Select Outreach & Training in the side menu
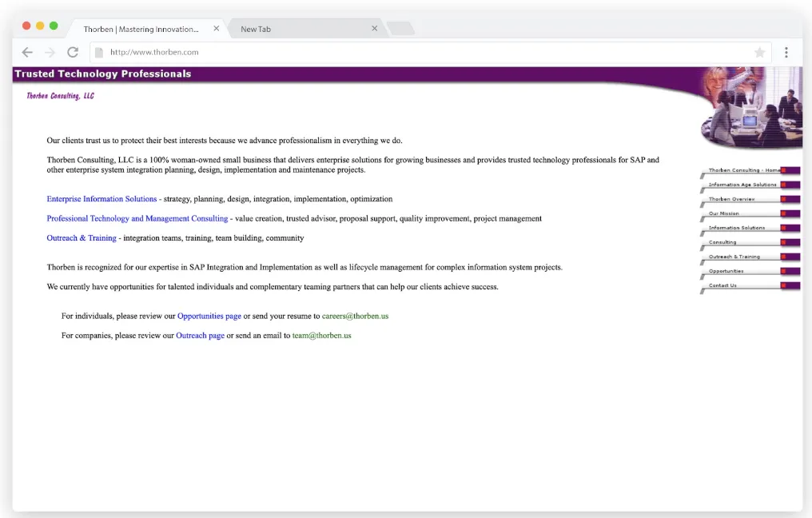The width and height of the screenshot is (812, 518). (x=750, y=257)
